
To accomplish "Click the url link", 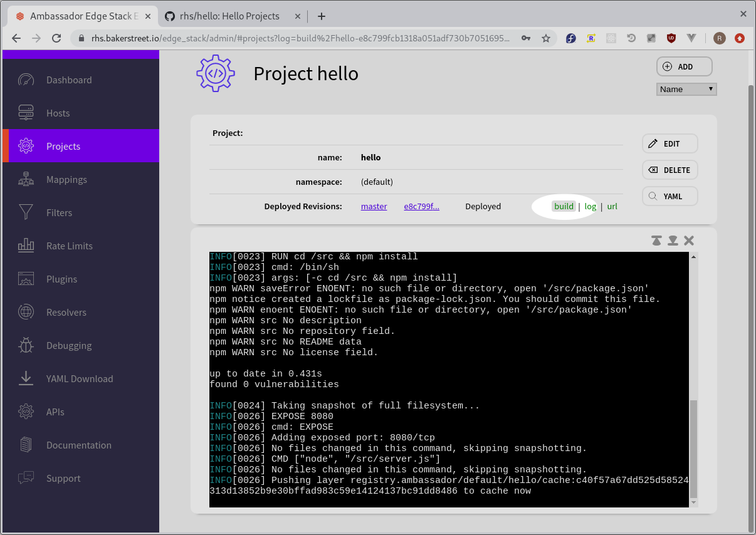I will pos(612,206).
